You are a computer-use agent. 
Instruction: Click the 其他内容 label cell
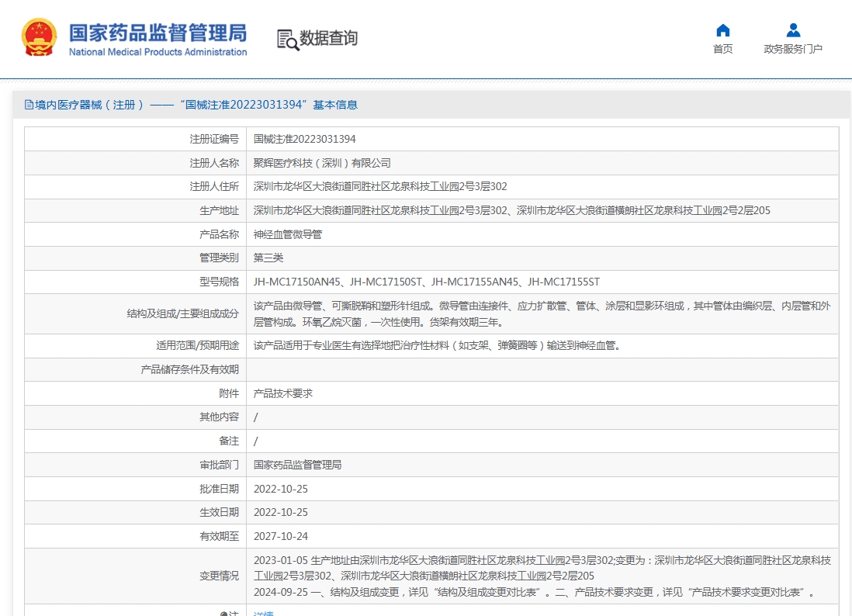(135, 417)
